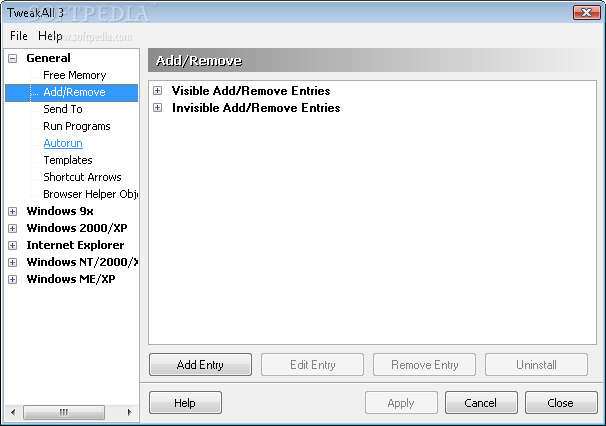Select Run Programs in the tree
This screenshot has height=426, width=606.
point(77,126)
